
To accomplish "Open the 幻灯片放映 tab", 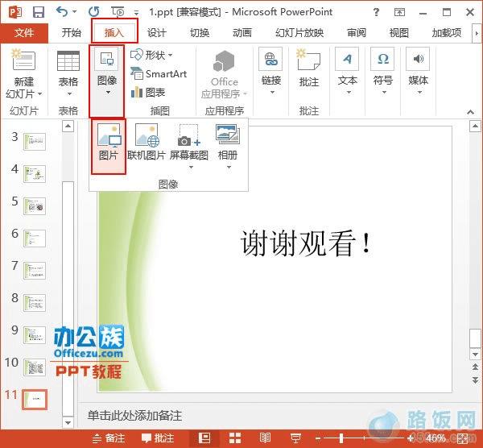I will point(299,33).
